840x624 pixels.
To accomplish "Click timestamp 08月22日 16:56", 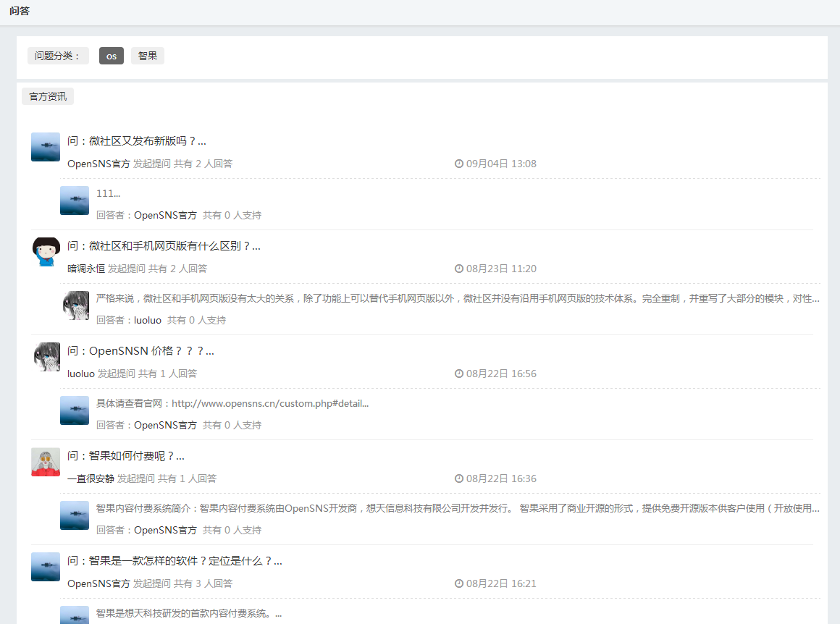I will 501,374.
